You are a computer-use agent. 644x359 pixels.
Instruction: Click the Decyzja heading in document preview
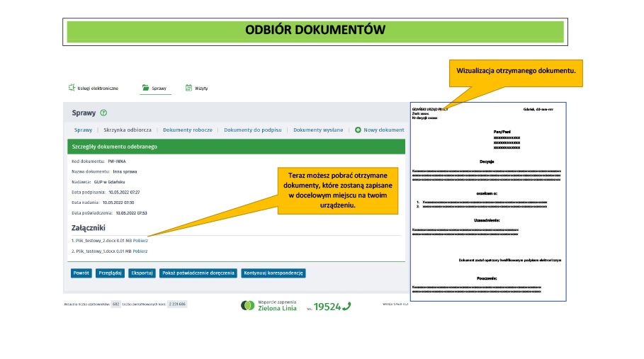pyautogui.click(x=487, y=161)
